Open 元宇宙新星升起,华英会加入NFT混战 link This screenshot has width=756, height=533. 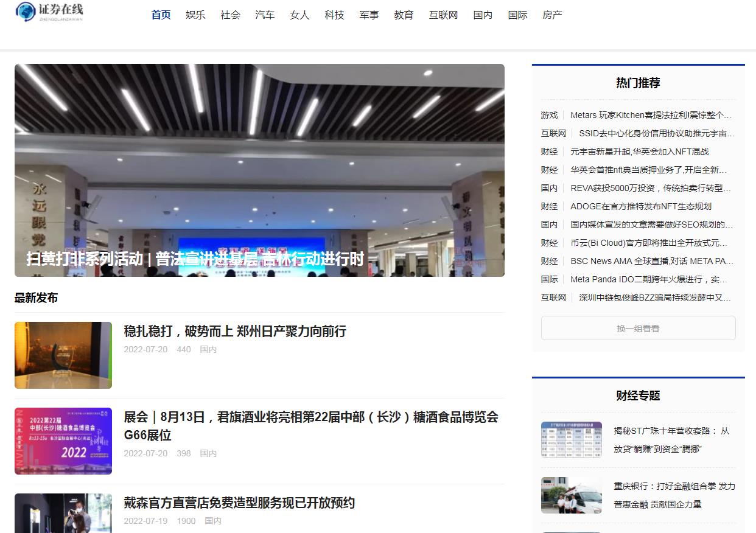(640, 152)
